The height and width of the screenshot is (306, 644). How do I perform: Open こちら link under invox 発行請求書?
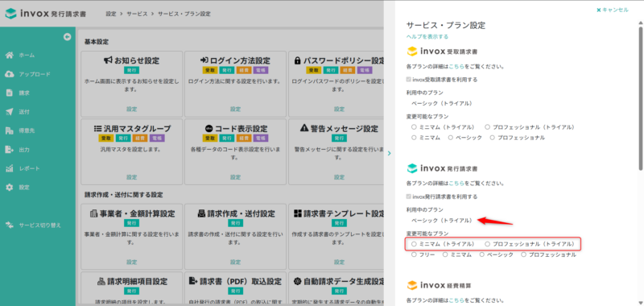(x=456, y=183)
